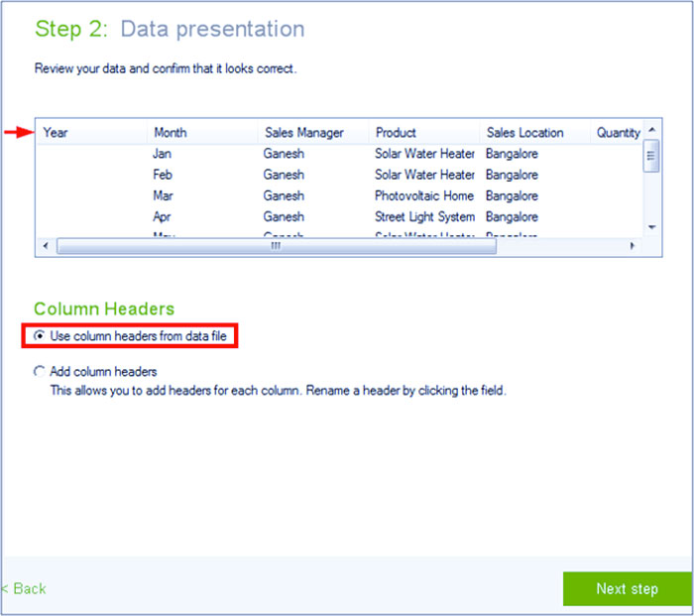Click the horizontal scroll right arrow
Viewport: 694px width, 616px height.
(633, 246)
